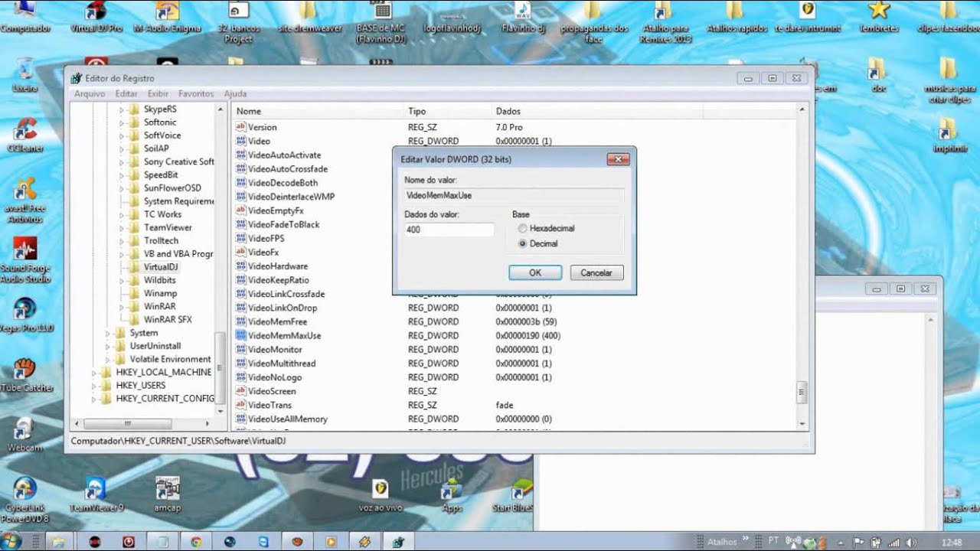The image size is (980, 551).
Task: Select the VideoMonitor value name
Action: [275, 349]
